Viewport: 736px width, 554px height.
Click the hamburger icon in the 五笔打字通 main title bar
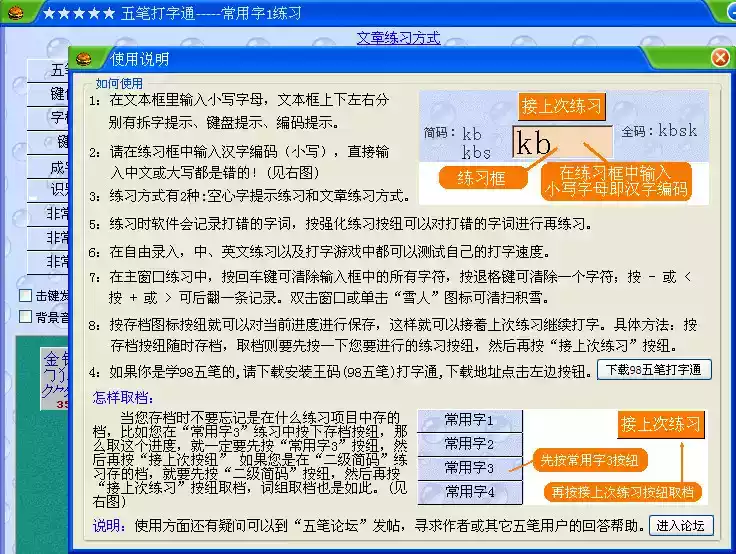click(15, 12)
